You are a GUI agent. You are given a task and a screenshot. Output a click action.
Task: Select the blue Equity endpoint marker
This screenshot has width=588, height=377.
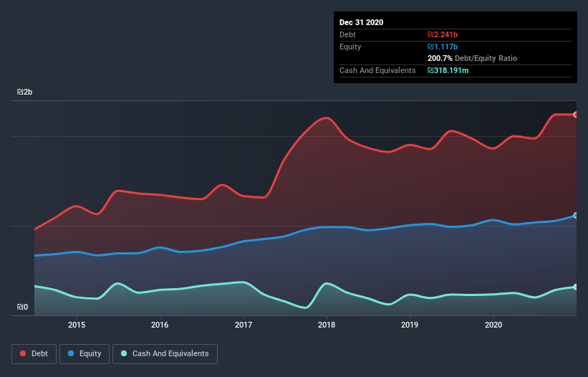pyautogui.click(x=576, y=215)
